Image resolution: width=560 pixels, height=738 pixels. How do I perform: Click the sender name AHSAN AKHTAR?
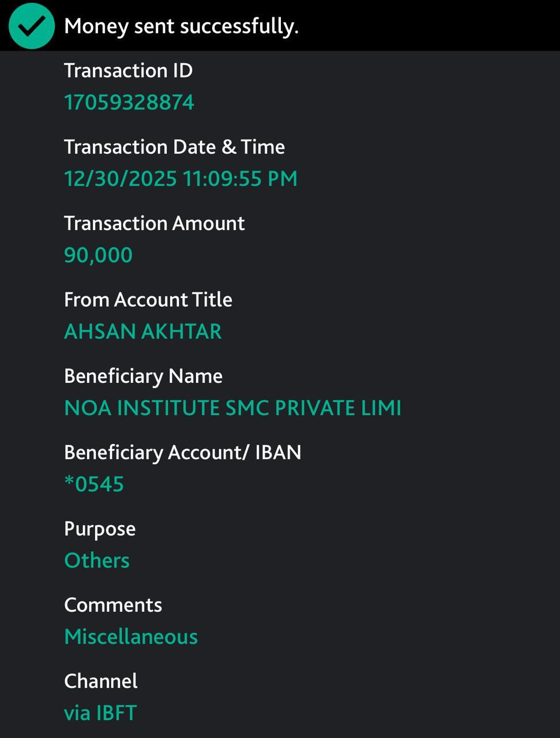(142, 332)
